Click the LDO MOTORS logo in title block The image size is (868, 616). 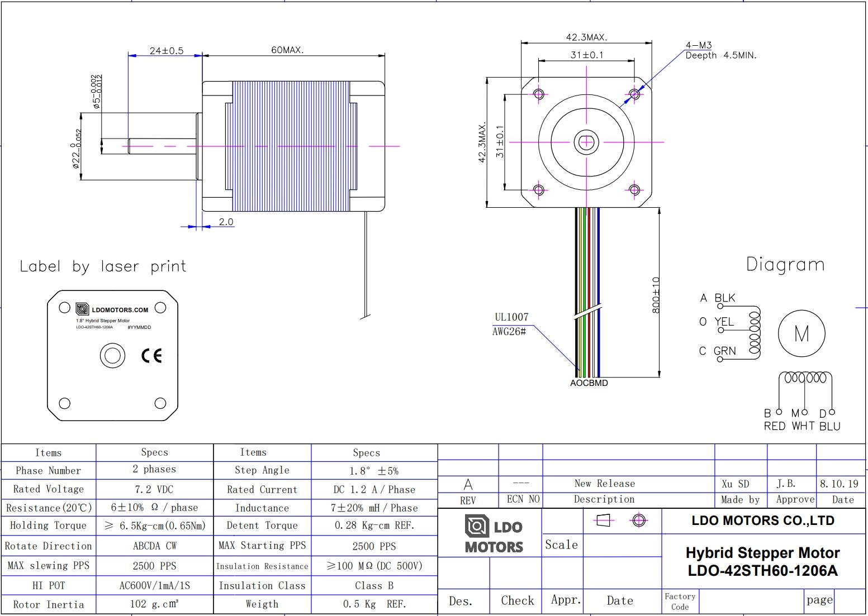pos(494,534)
